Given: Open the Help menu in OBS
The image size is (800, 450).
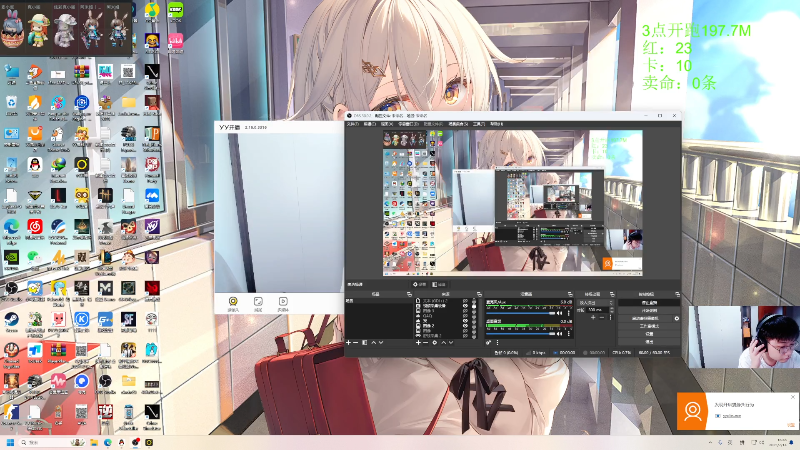Looking at the screenshot, I should coord(496,124).
